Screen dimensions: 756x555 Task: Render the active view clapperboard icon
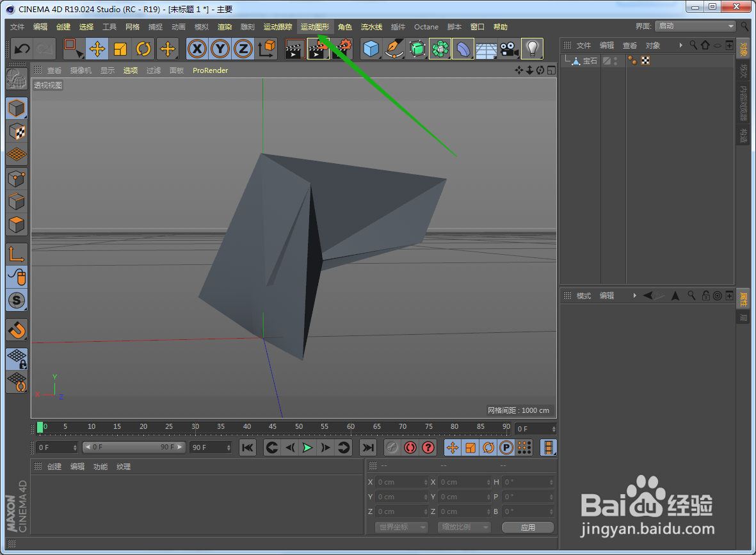(x=294, y=49)
